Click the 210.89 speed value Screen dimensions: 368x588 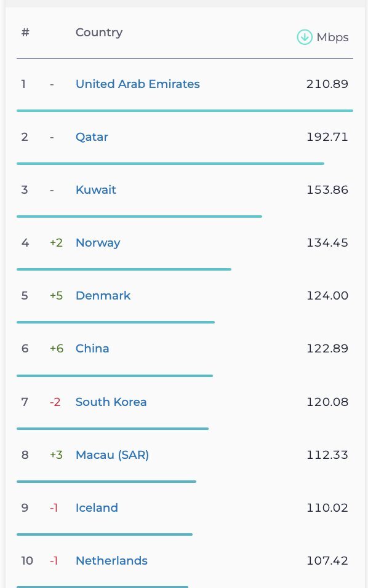327,84
